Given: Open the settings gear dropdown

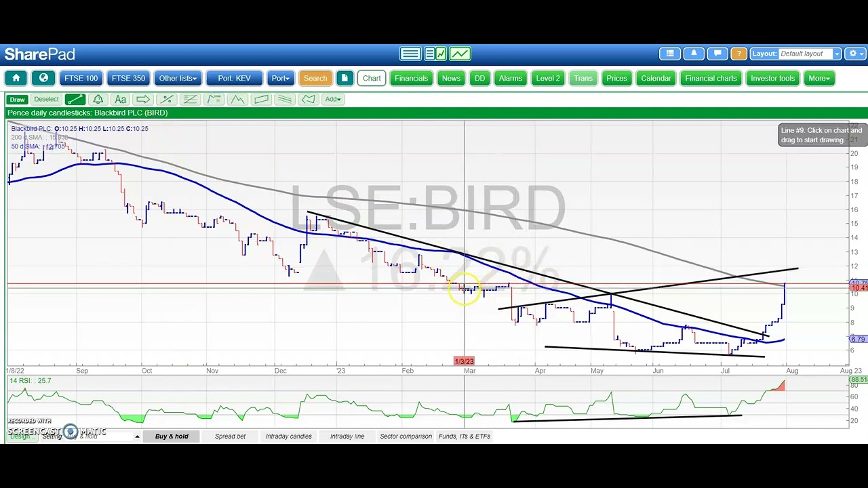Looking at the screenshot, I should pos(856,54).
